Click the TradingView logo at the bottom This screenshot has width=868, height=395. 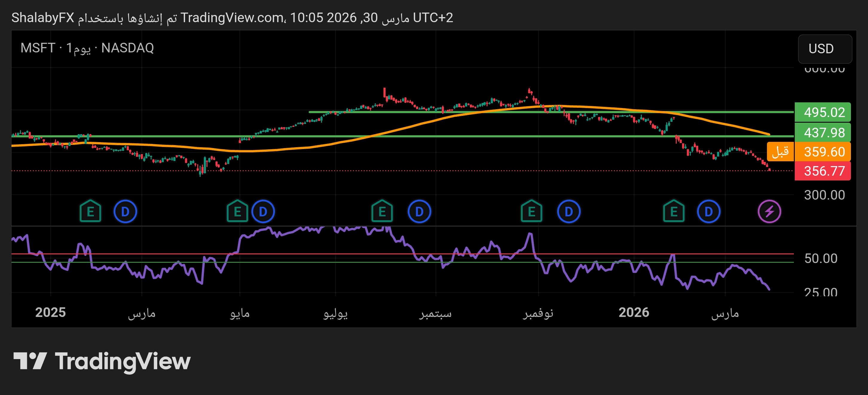point(102,361)
